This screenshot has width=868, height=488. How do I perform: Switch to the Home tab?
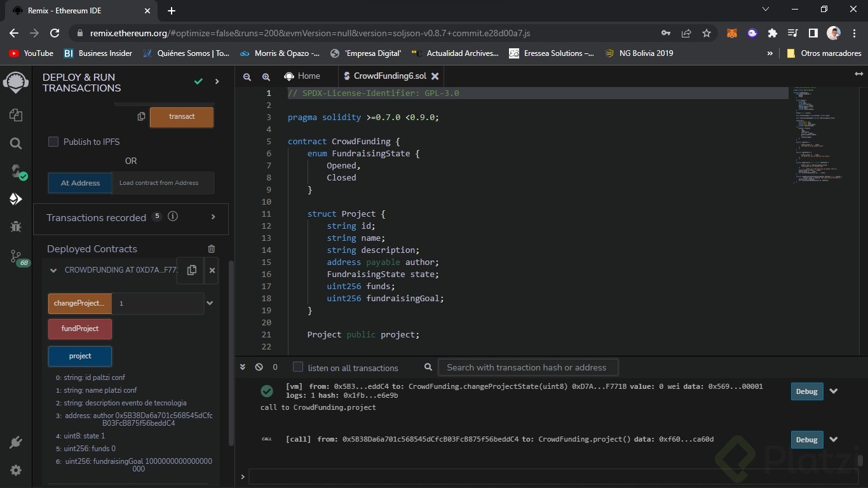tap(302, 76)
